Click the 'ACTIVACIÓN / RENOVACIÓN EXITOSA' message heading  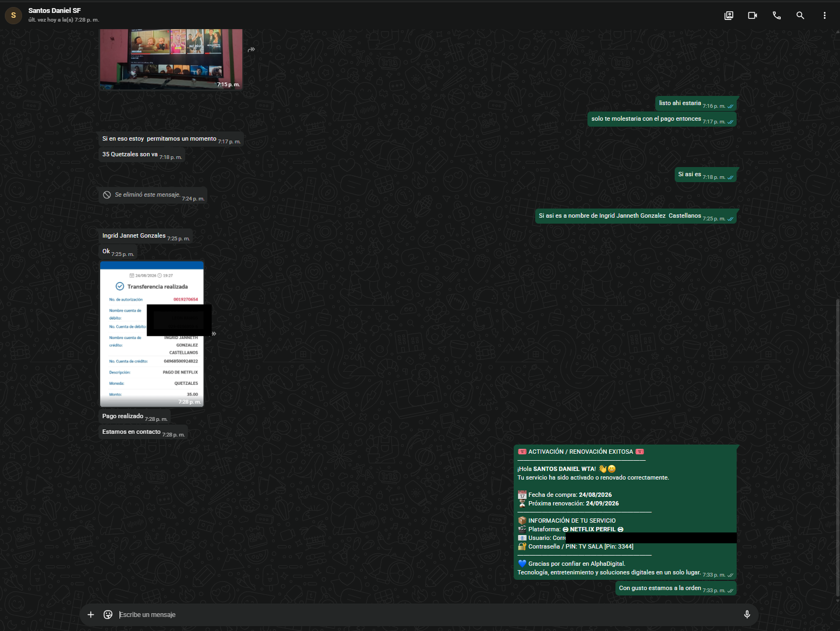(x=580, y=452)
